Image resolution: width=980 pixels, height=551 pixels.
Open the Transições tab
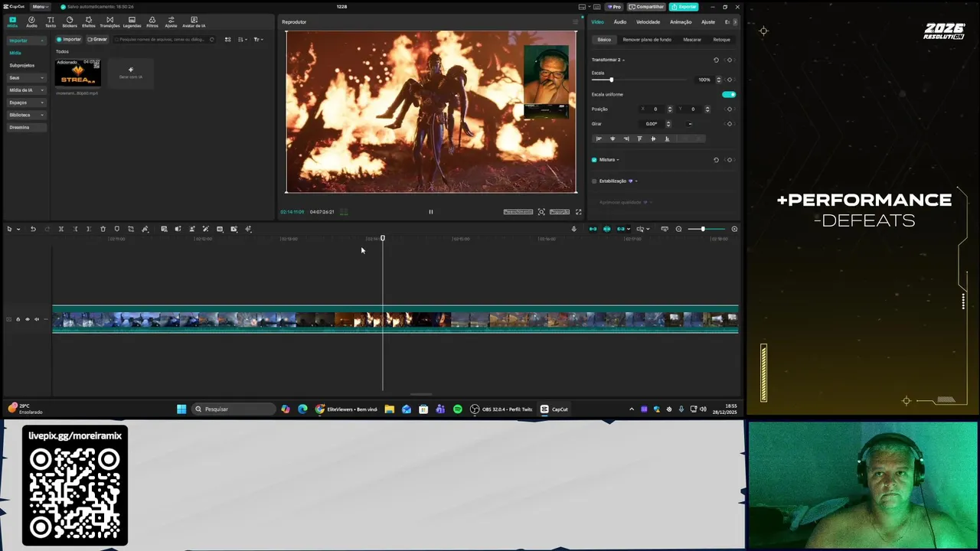click(x=109, y=22)
